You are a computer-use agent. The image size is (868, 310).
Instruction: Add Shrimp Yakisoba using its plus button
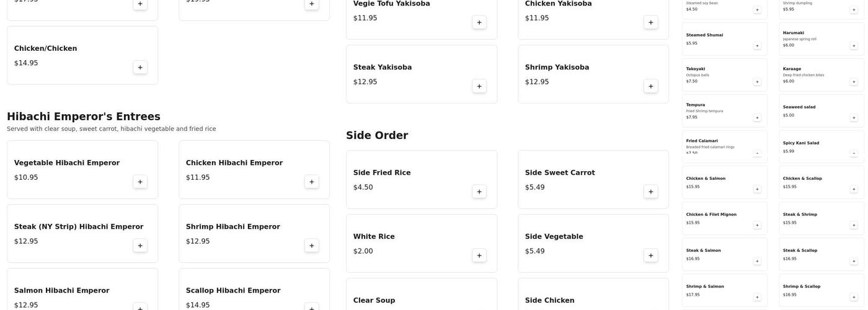(650, 86)
